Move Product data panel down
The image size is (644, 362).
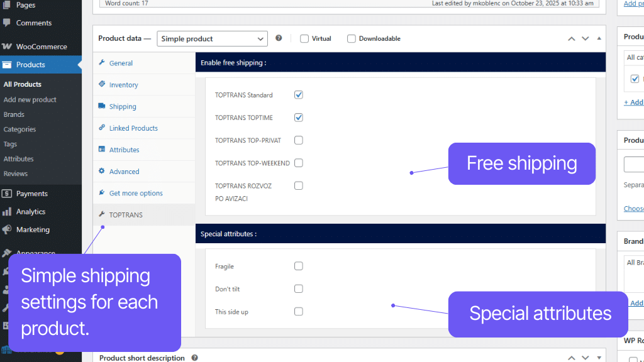point(586,38)
